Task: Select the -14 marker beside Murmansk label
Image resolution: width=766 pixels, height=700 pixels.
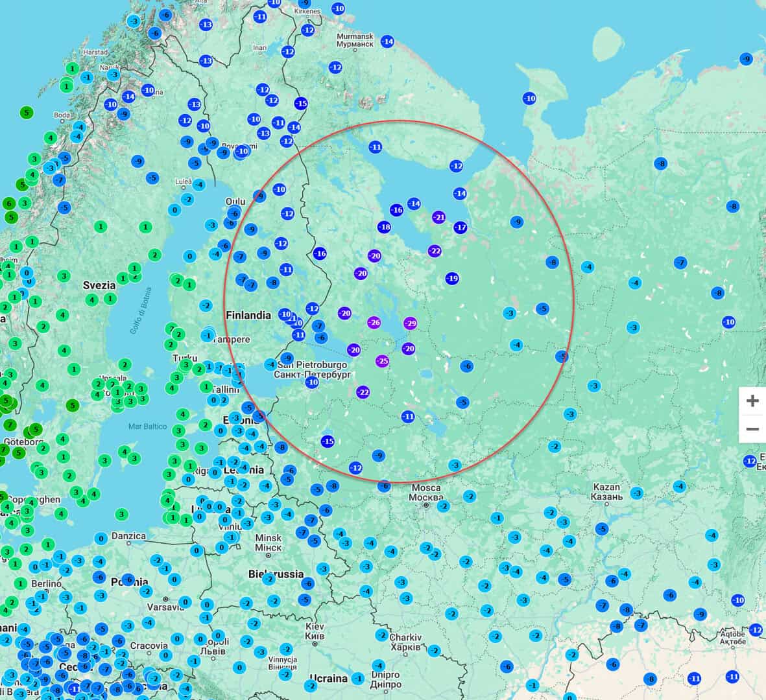Action: point(387,41)
